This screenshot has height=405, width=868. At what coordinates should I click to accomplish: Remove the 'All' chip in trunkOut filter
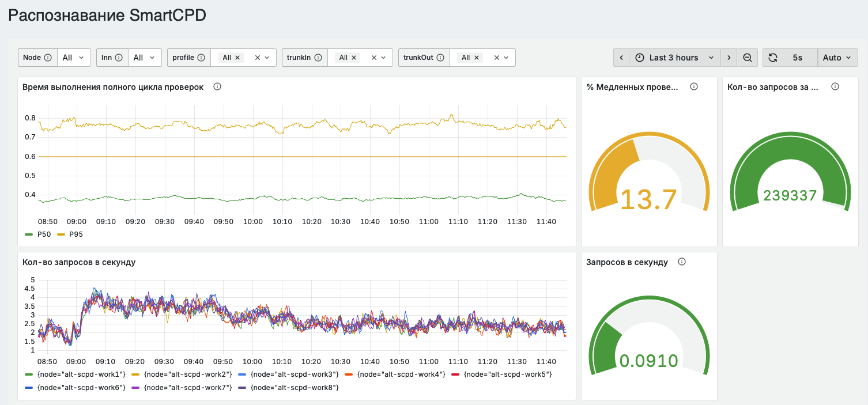click(x=477, y=58)
